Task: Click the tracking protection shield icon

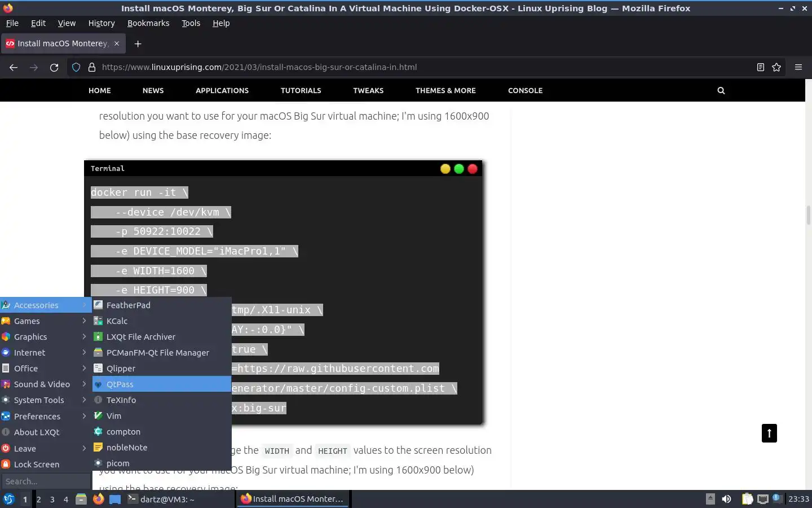Action: (76, 67)
